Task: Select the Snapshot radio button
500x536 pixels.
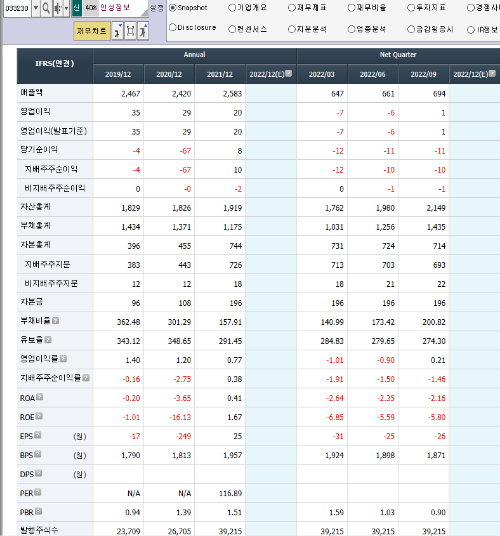Action: (x=173, y=8)
